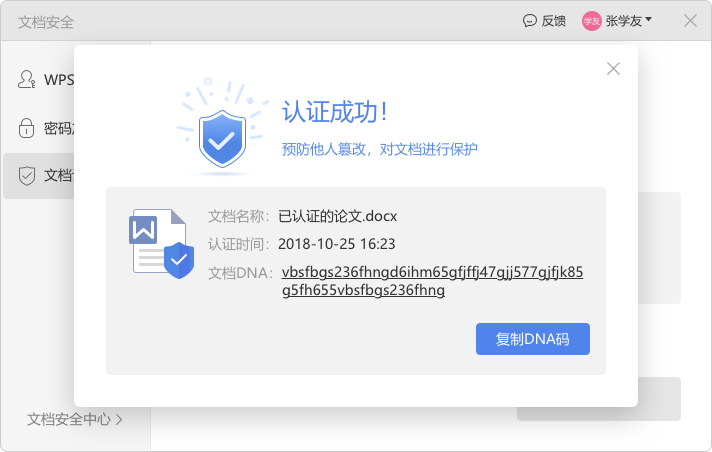Open the 反馈 feedback link

click(x=554, y=21)
